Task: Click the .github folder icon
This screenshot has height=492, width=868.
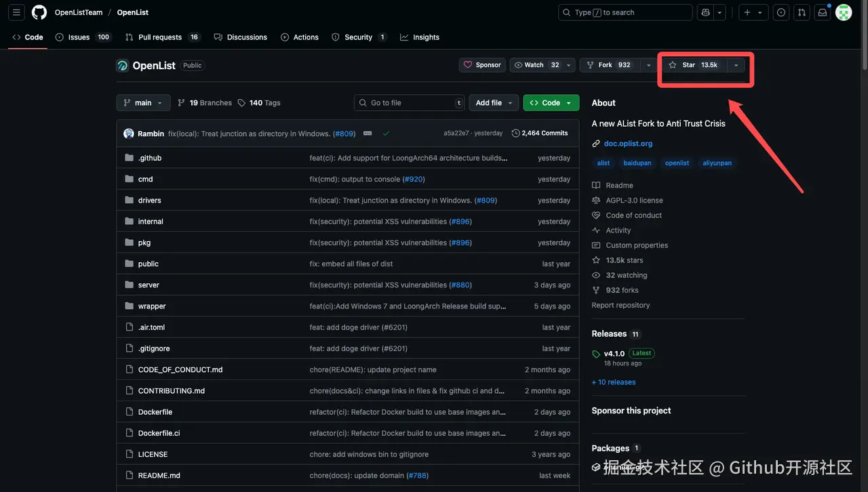Action: (130, 158)
